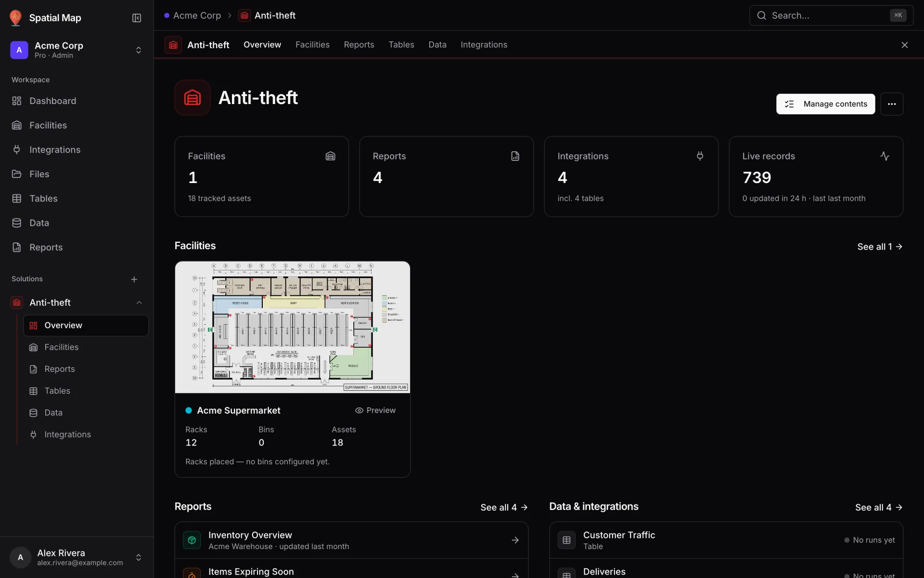Viewport: 924px width, 578px height.
Task: Select Reports under the Anti-theft solution
Action: (x=86, y=369)
